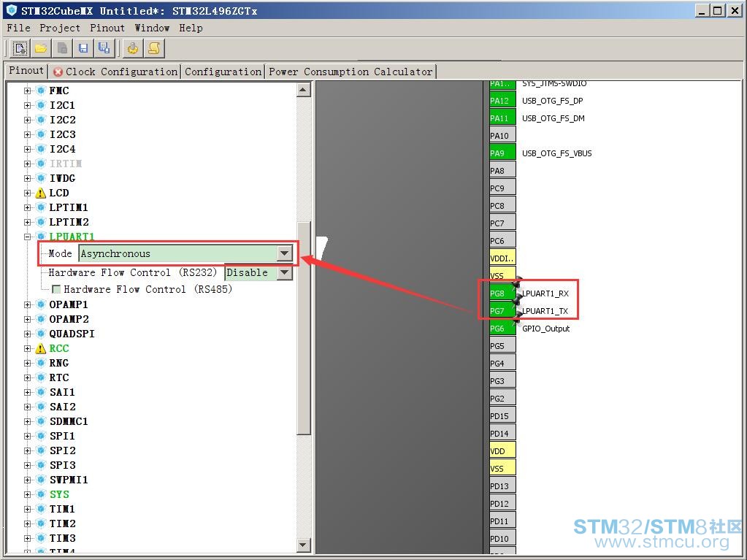
Task: Select the OPAMP2 tree item
Action: click(x=69, y=319)
